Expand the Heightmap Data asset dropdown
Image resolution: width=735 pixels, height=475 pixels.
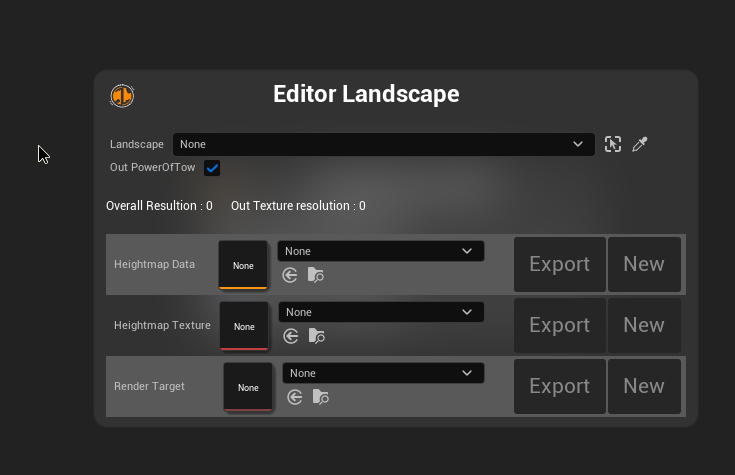pyautogui.click(x=380, y=251)
